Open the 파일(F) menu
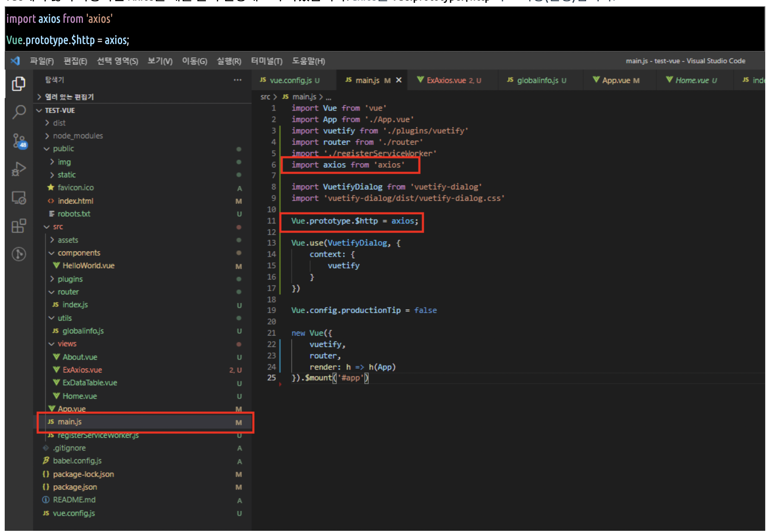Viewport: 766px width, 532px height. coord(42,61)
